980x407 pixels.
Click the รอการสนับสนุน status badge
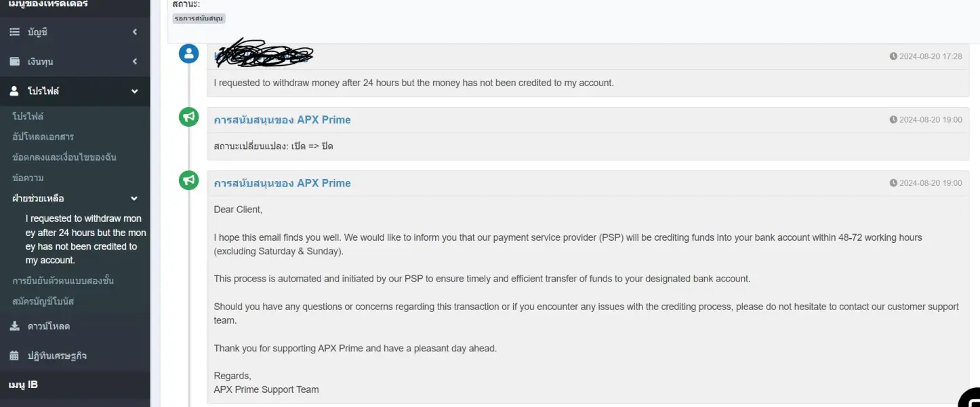(199, 18)
